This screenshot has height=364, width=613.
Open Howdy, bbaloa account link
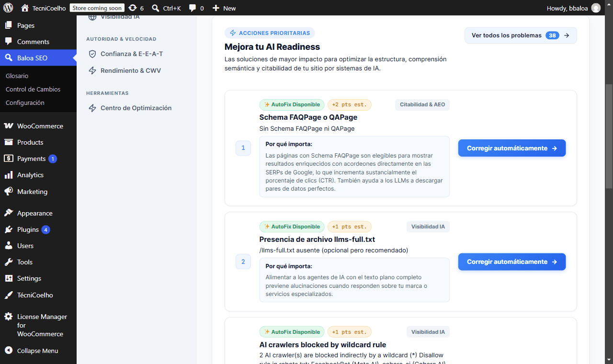pos(574,8)
